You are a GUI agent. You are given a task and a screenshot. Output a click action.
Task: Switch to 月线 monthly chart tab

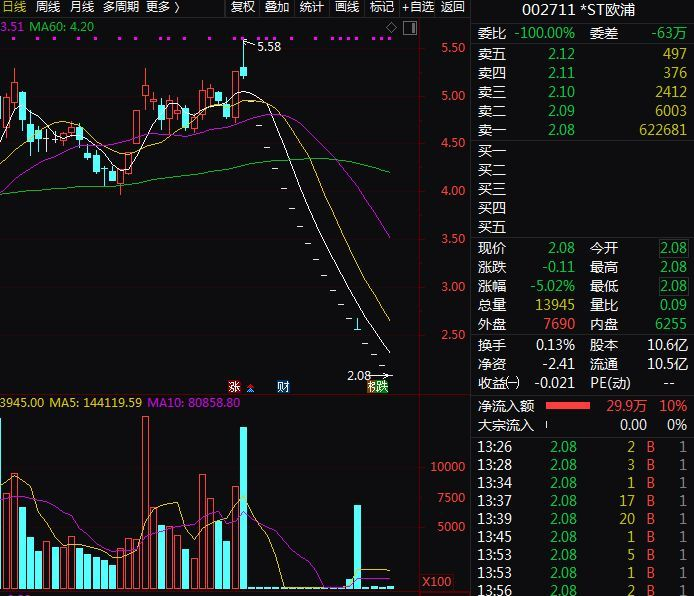(x=82, y=7)
